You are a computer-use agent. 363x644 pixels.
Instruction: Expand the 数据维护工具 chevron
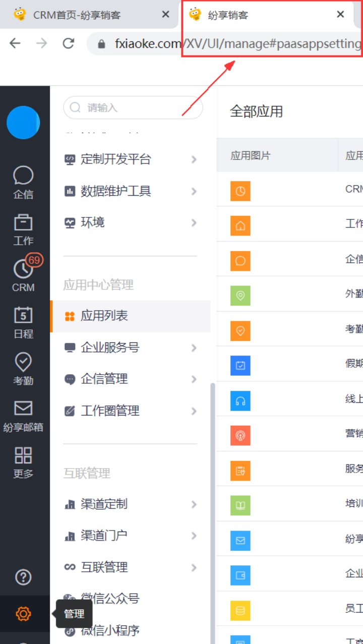tap(194, 191)
